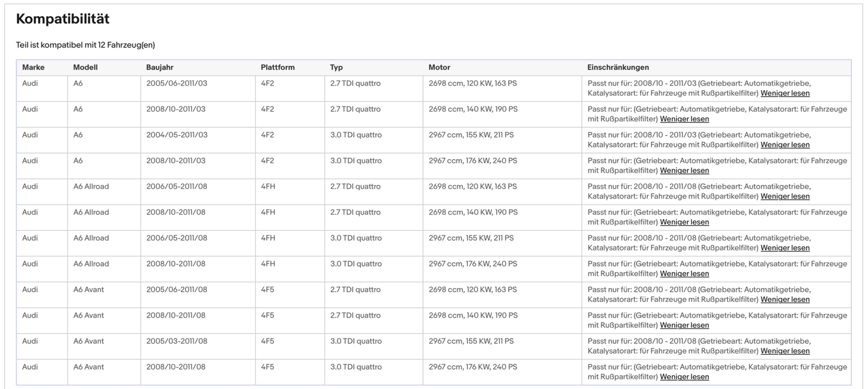Collapse restrictions for A6 Avant 2.7 TDI 120 KW
868x389 pixels.
pos(785,300)
